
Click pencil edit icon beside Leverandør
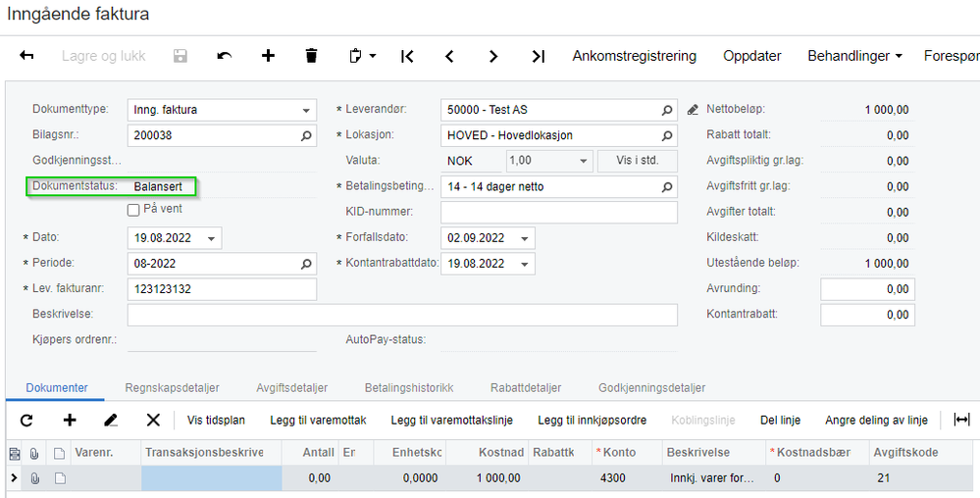point(693,110)
